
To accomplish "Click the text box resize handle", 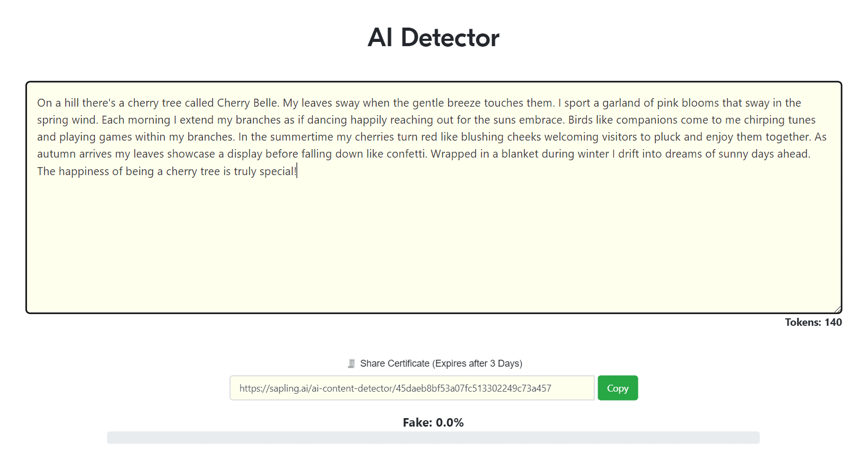I will [837, 309].
